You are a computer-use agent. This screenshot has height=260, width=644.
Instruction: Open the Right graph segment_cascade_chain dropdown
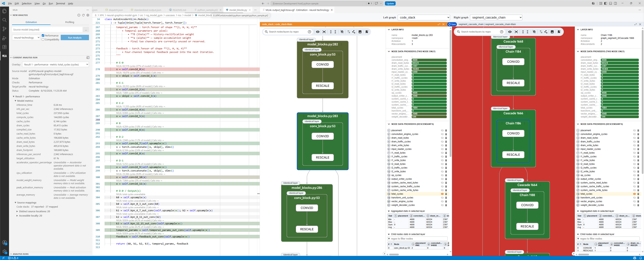[496, 18]
